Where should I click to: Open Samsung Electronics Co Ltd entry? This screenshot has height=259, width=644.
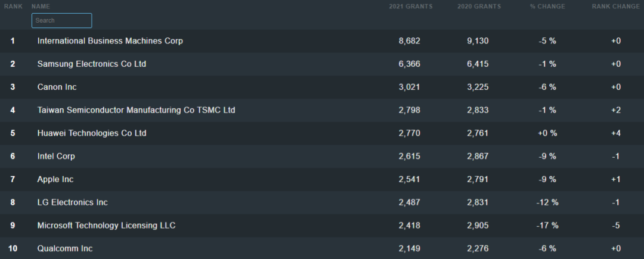[92, 64]
